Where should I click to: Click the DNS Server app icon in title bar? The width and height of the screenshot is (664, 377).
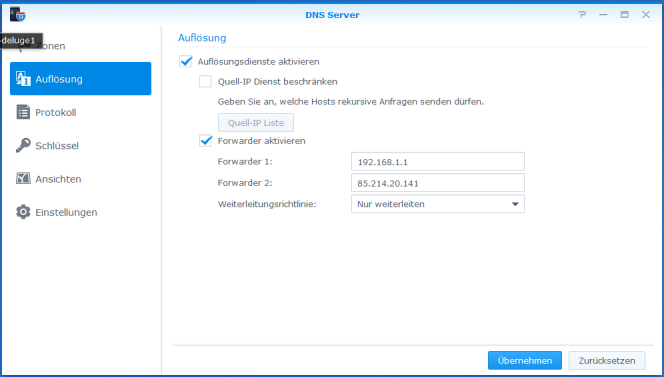pos(18,14)
